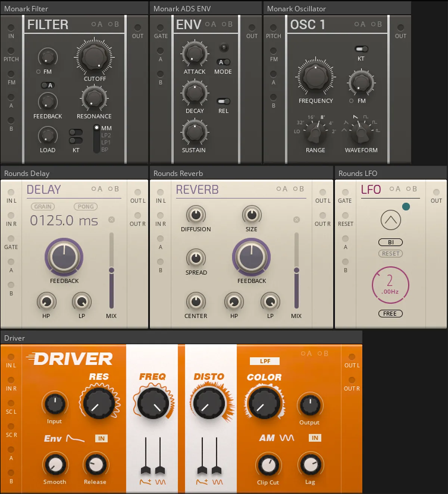Click the Delay FEEDBACK knob

click(x=64, y=257)
